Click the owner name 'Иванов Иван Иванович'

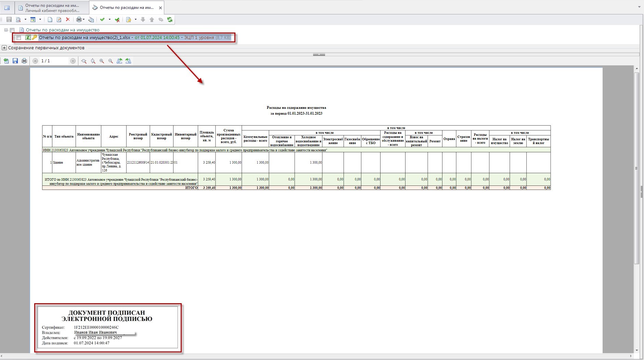point(95,332)
